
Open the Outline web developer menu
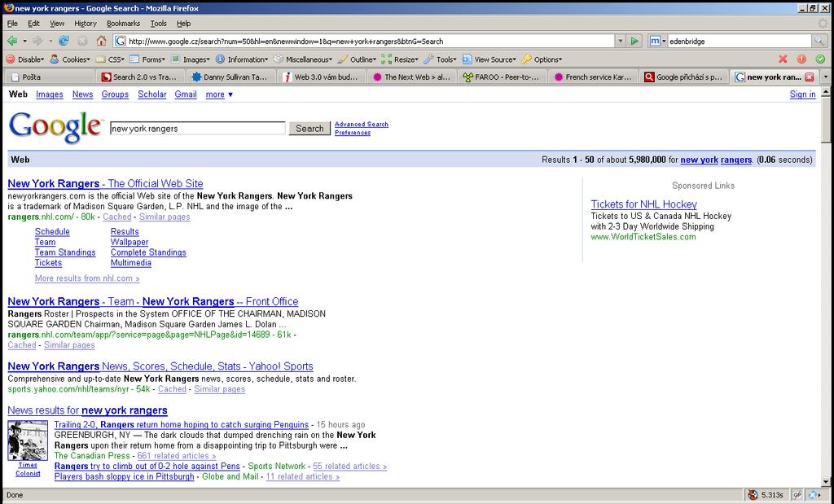click(357, 59)
